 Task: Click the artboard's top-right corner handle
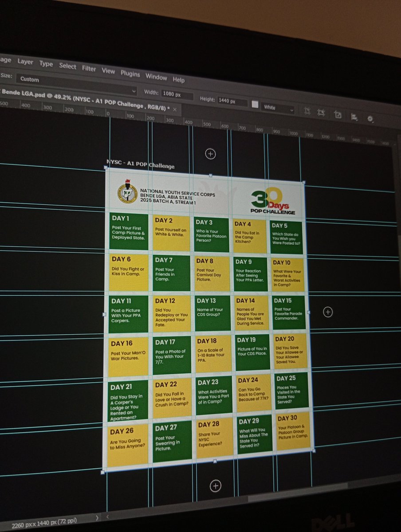click(x=303, y=182)
